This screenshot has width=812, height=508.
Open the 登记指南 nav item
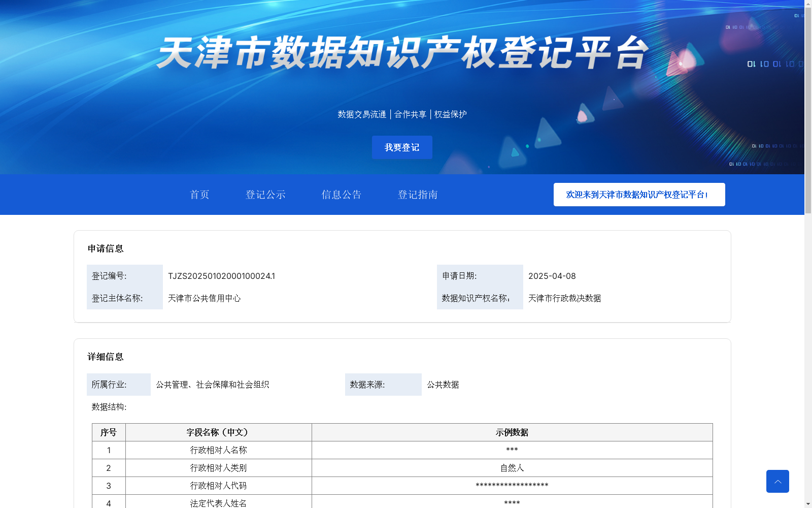click(x=418, y=195)
